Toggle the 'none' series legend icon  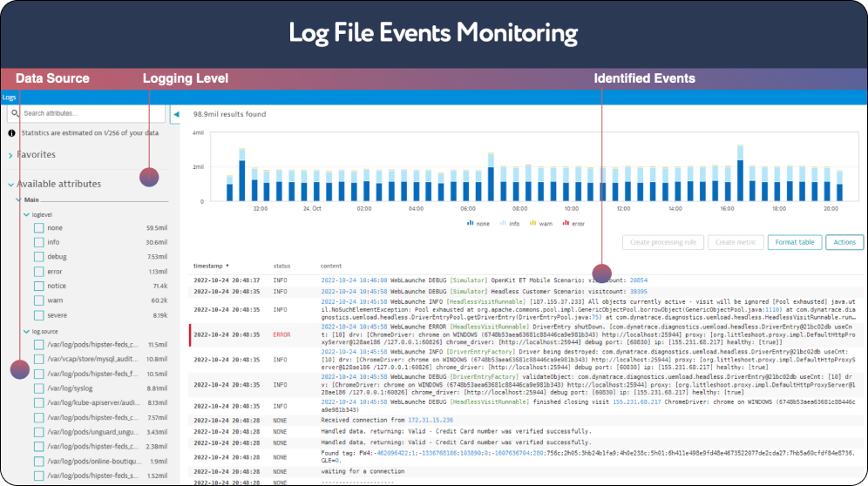pos(471,222)
